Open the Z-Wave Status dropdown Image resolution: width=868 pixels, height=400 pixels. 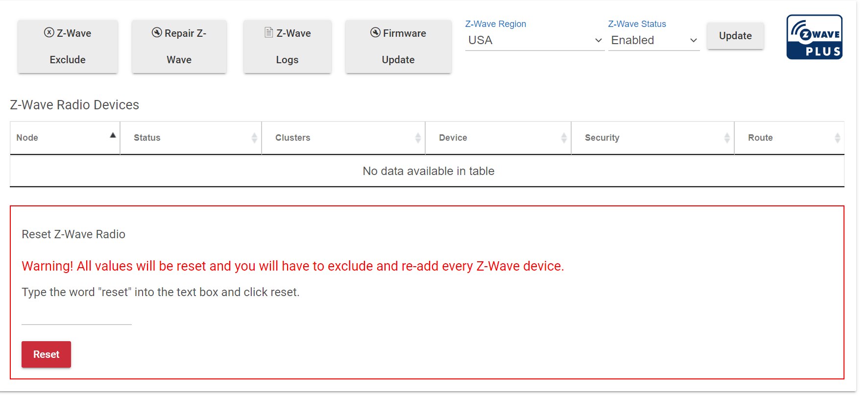(654, 40)
